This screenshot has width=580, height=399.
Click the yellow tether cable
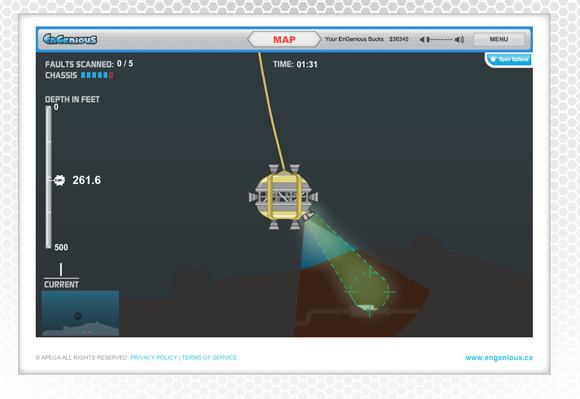tap(271, 111)
